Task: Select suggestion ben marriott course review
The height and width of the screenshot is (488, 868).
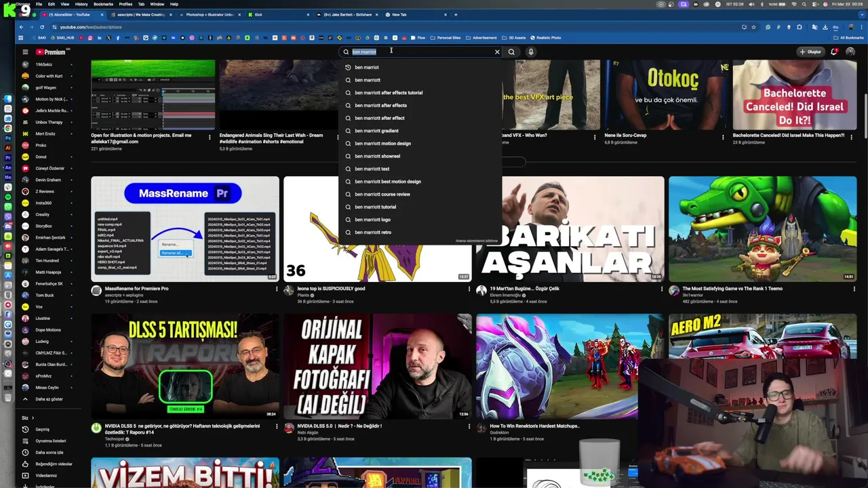Action: click(420, 194)
